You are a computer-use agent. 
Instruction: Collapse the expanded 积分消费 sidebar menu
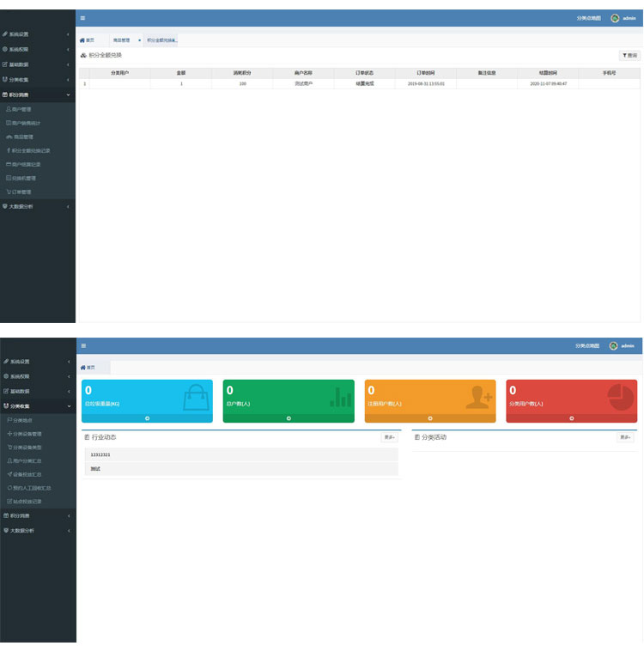pos(38,94)
